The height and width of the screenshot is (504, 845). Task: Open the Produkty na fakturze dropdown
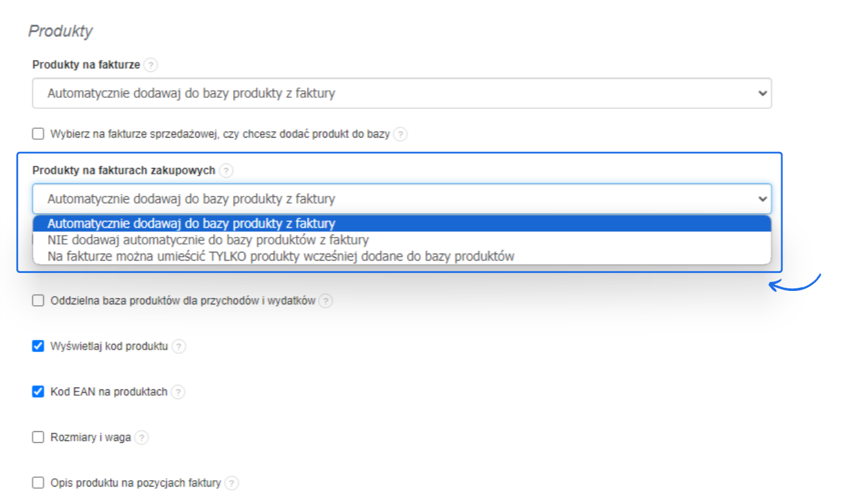[402, 93]
